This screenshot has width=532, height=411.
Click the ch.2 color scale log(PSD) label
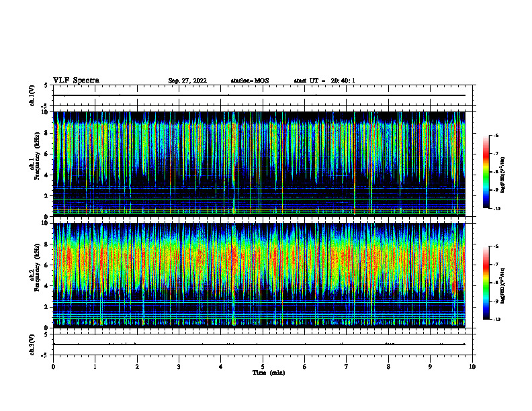coord(503,285)
